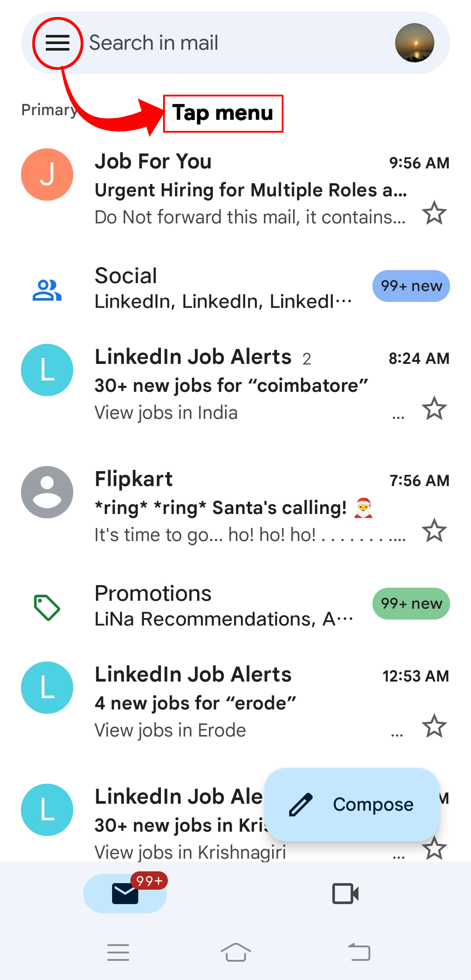Star the "coimbatore" LinkedIn Job Alerts email
Image resolution: width=471 pixels, height=980 pixels.
click(434, 408)
